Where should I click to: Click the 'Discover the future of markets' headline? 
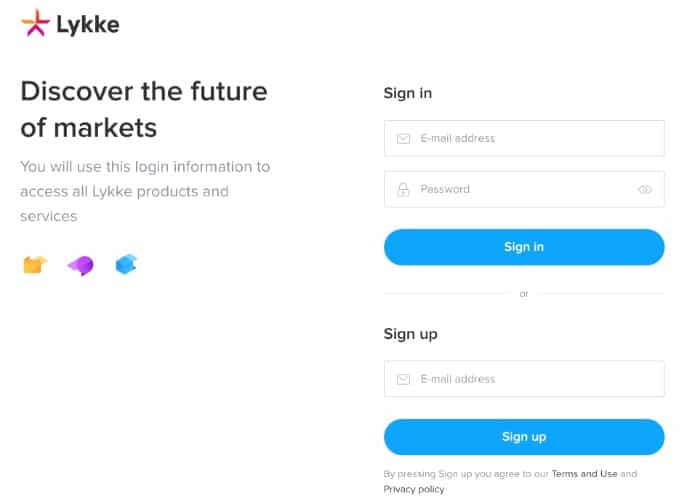[144, 109]
